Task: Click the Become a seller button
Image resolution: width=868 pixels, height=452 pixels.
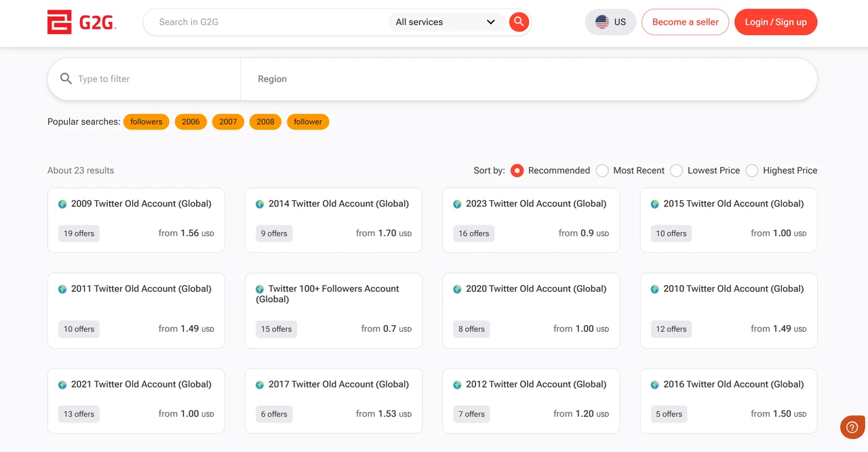Action: coord(685,22)
